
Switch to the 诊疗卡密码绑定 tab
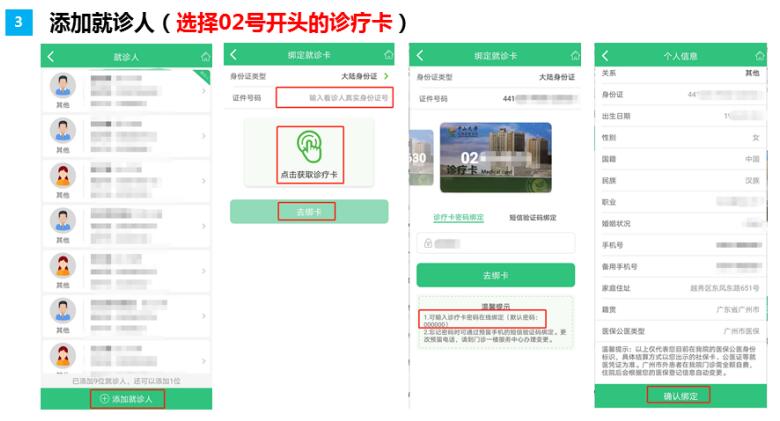pos(458,217)
